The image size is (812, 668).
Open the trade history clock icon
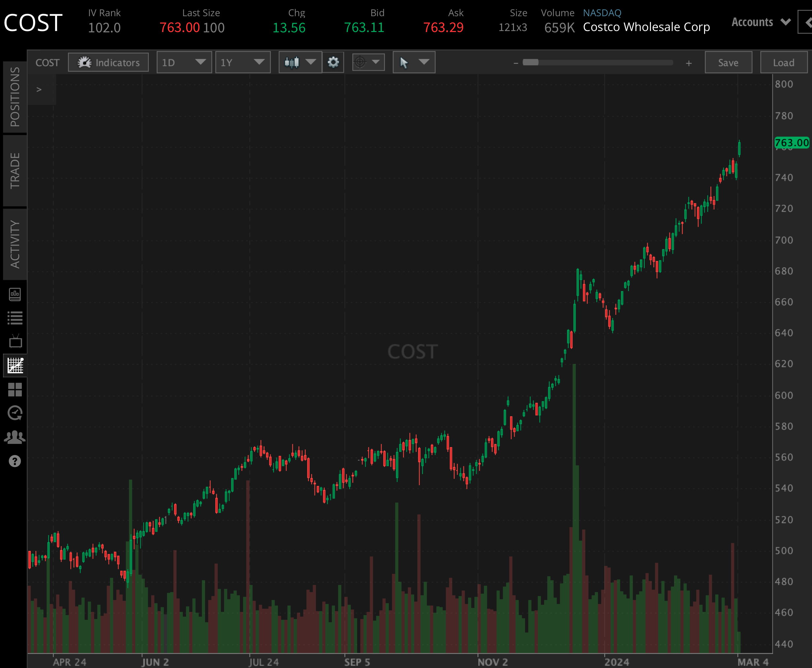pos(15,413)
